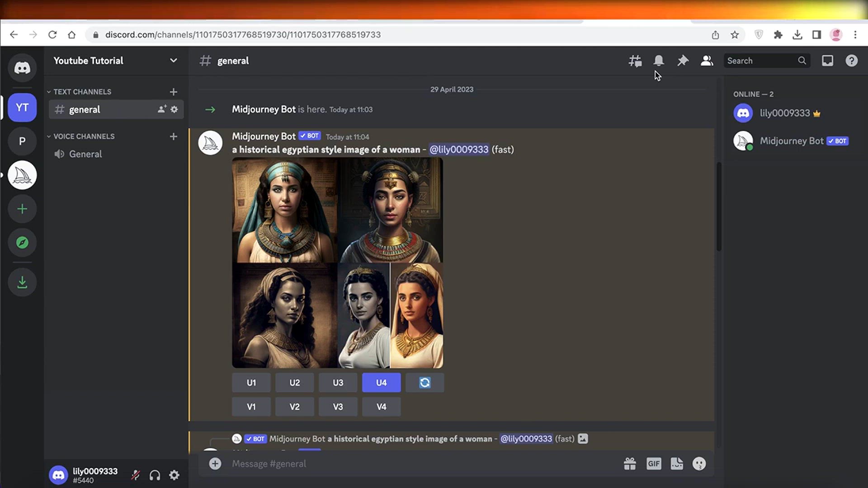The width and height of the screenshot is (868, 488).
Task: Open the Midjourney sailboat server icon
Action: coord(22,175)
